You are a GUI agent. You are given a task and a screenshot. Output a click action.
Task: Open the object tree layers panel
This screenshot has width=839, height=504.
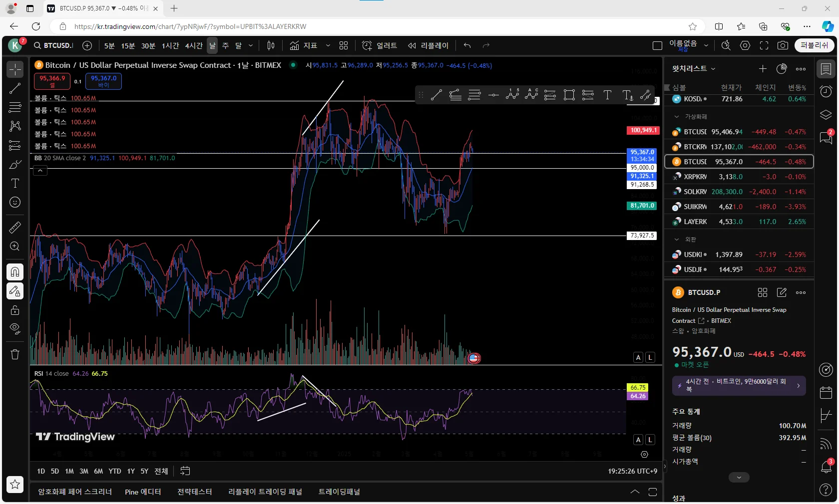[826, 115]
